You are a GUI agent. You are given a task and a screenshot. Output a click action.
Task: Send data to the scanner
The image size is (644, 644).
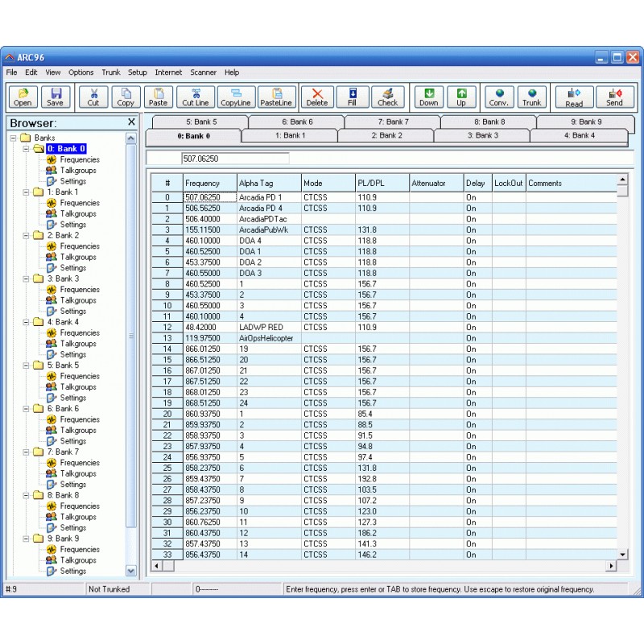(614, 97)
